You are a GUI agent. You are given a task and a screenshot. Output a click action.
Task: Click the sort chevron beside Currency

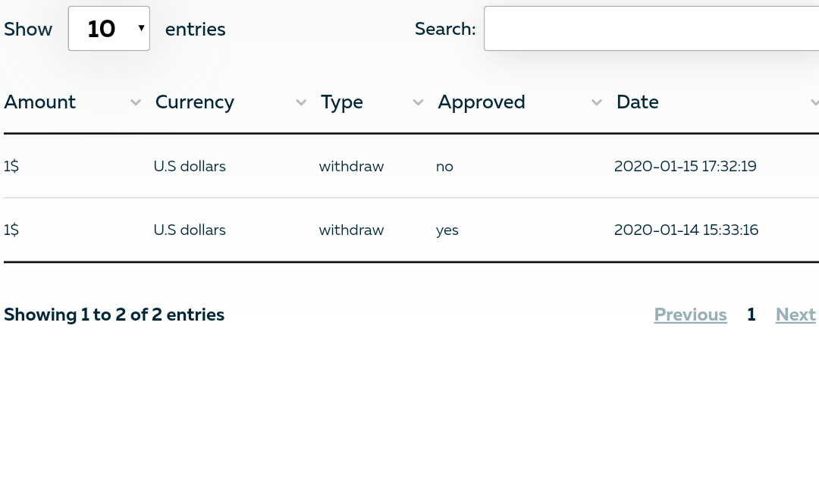tap(301, 102)
